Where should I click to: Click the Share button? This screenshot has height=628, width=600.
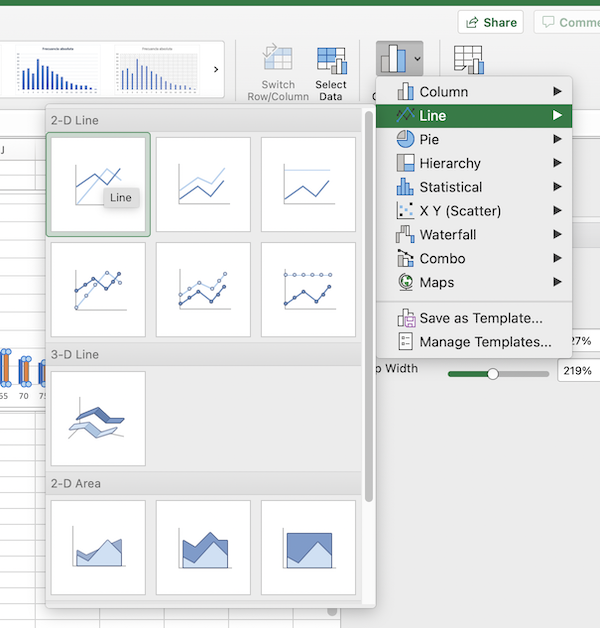[490, 22]
